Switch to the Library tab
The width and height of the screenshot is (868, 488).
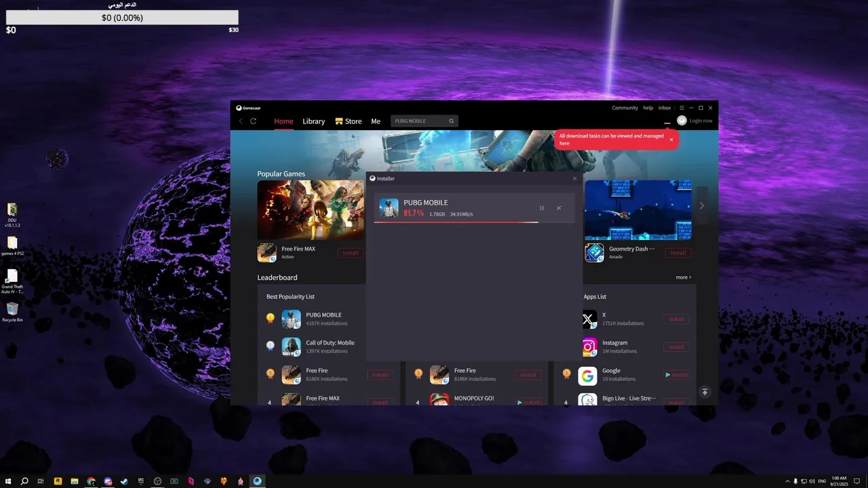(313, 121)
